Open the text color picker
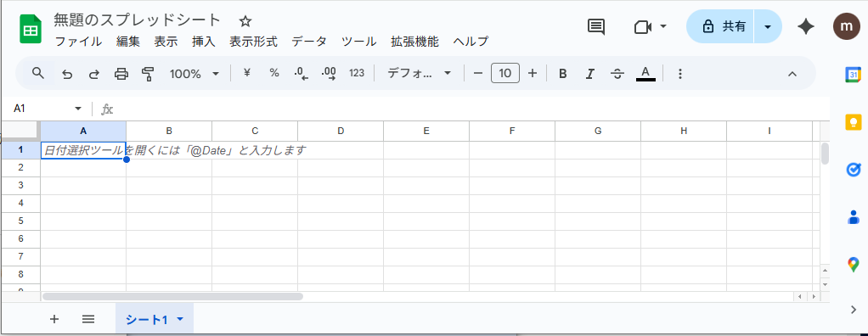The image size is (868, 336). click(x=645, y=74)
